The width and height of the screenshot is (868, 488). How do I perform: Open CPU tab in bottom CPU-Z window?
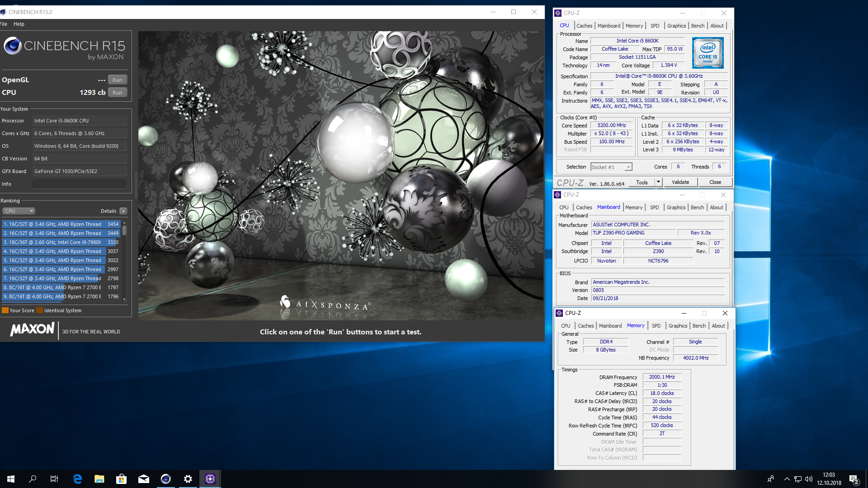[566, 326]
